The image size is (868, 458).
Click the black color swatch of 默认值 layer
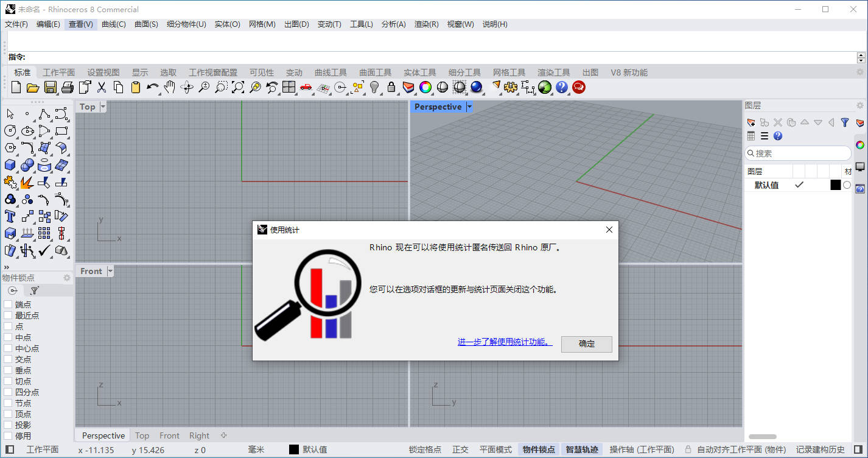pos(835,185)
